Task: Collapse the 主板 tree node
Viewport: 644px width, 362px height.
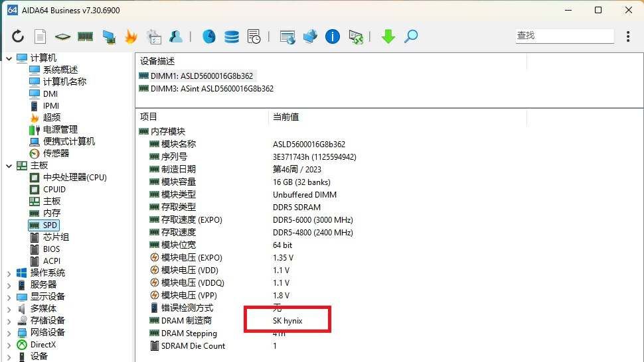Action: pyautogui.click(x=9, y=166)
